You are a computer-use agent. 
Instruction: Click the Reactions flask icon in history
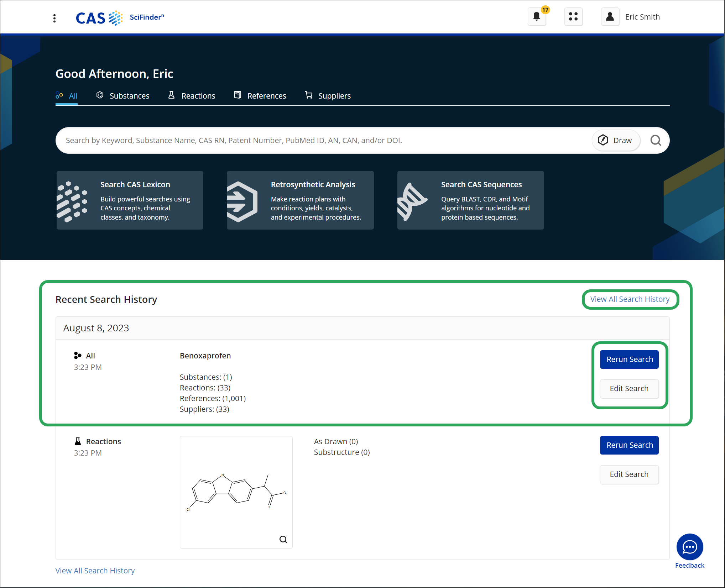[78, 441]
